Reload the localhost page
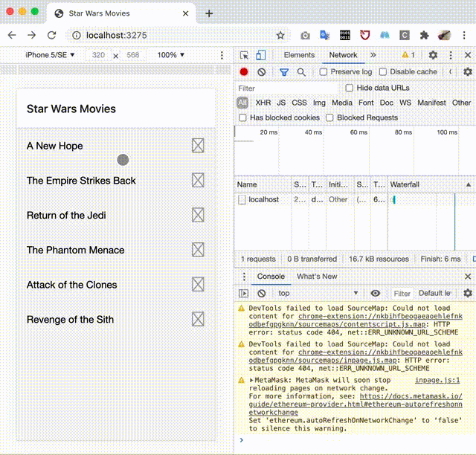This screenshot has width=476, height=455. tap(51, 35)
